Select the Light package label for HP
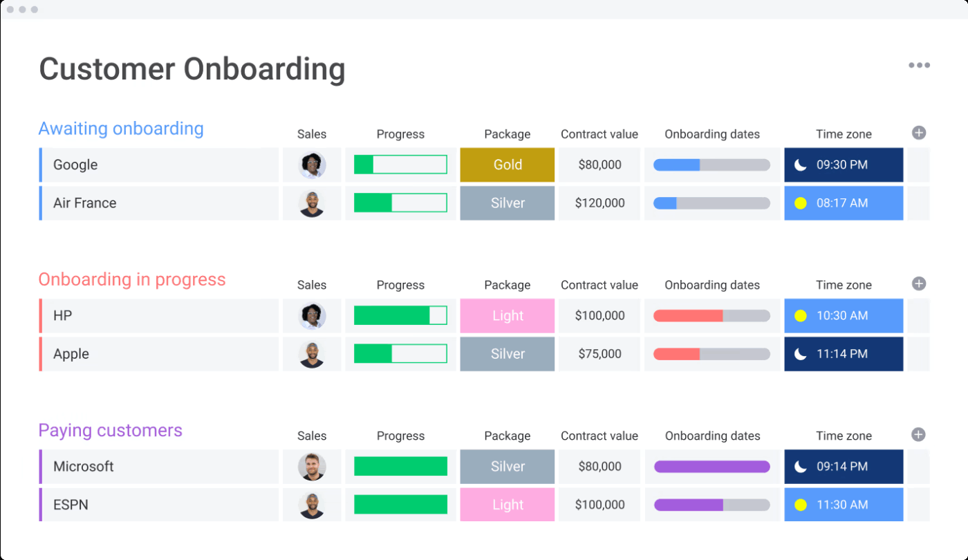This screenshot has height=560, width=968. click(x=507, y=315)
